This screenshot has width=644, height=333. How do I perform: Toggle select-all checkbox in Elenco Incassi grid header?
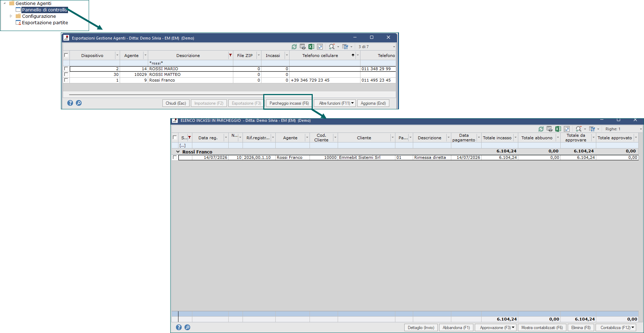coord(175,137)
